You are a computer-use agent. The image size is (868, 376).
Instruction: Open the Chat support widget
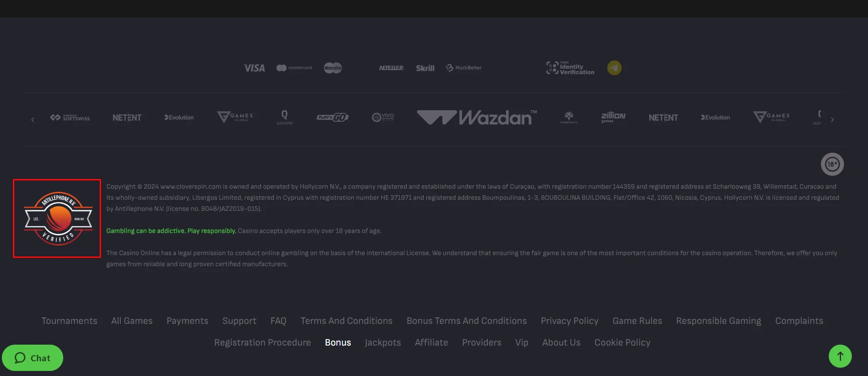click(32, 358)
